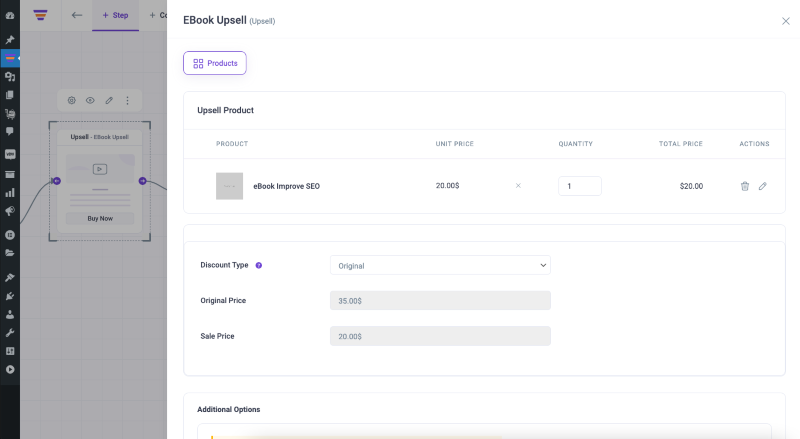
Task: Click the Quantity input field
Action: [x=580, y=186]
